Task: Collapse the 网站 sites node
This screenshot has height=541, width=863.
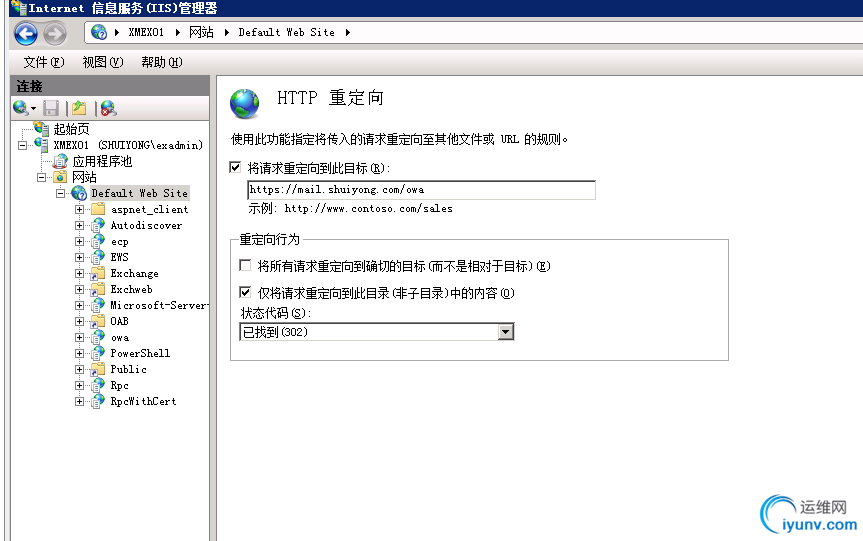Action: point(41,177)
